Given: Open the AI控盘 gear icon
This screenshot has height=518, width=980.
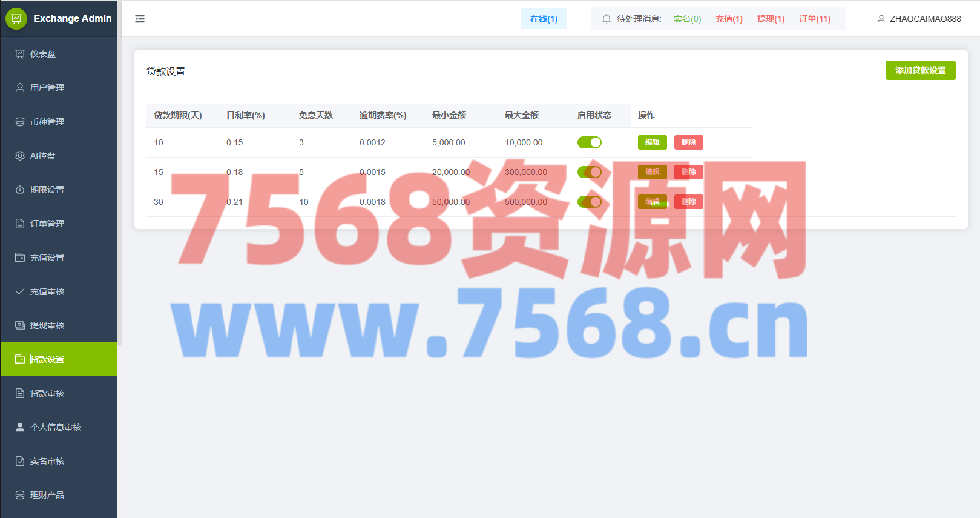Looking at the screenshot, I should pyautogui.click(x=20, y=156).
